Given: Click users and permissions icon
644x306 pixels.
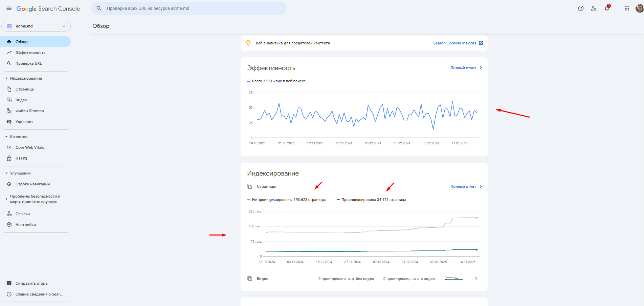Looking at the screenshot, I should point(594,8).
